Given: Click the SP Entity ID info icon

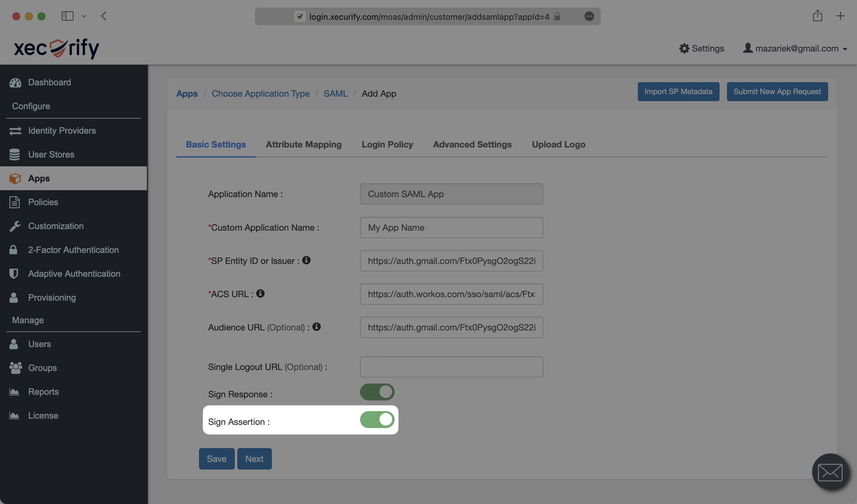Looking at the screenshot, I should (307, 260).
